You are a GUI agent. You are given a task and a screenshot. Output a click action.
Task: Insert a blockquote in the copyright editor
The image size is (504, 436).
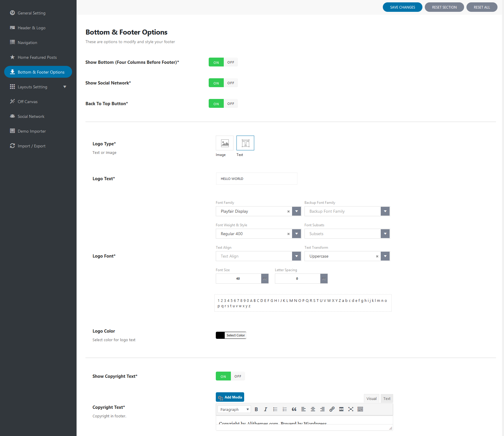(x=294, y=409)
